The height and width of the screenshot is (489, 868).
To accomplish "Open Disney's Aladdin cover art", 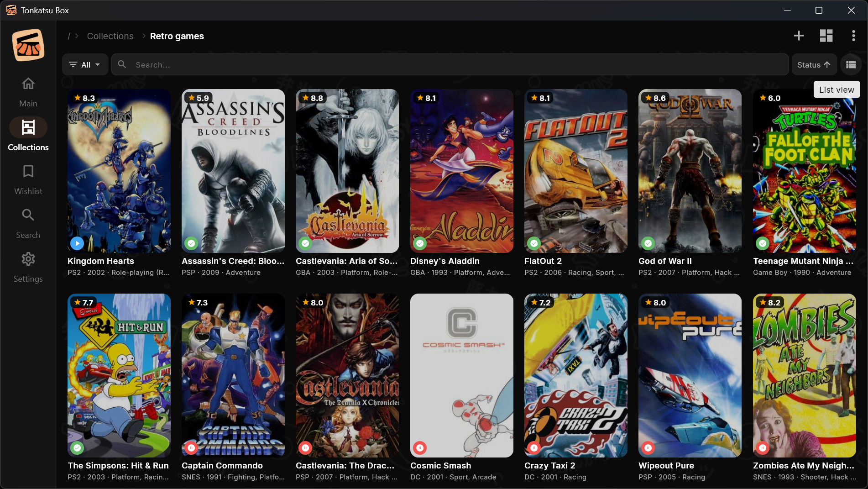I will click(462, 171).
